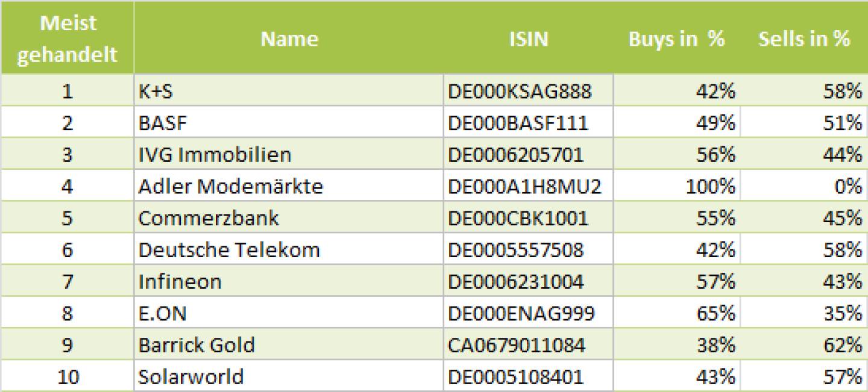
Task: Click the 'ISIN' column header
Action: 528,39
